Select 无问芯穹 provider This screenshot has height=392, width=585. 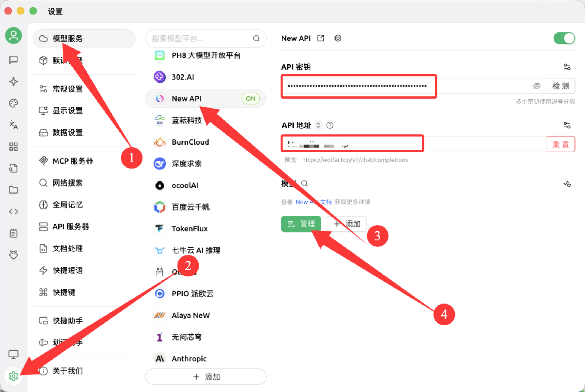coord(206,337)
